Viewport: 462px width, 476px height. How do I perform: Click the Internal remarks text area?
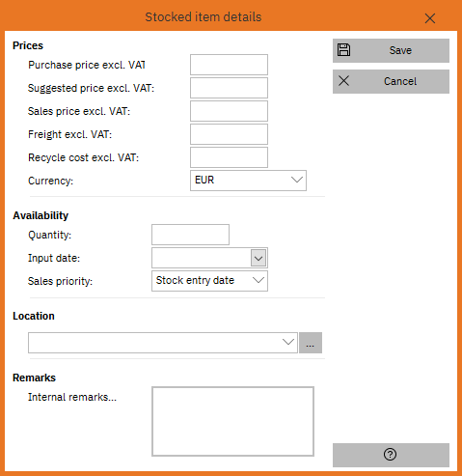click(x=232, y=422)
